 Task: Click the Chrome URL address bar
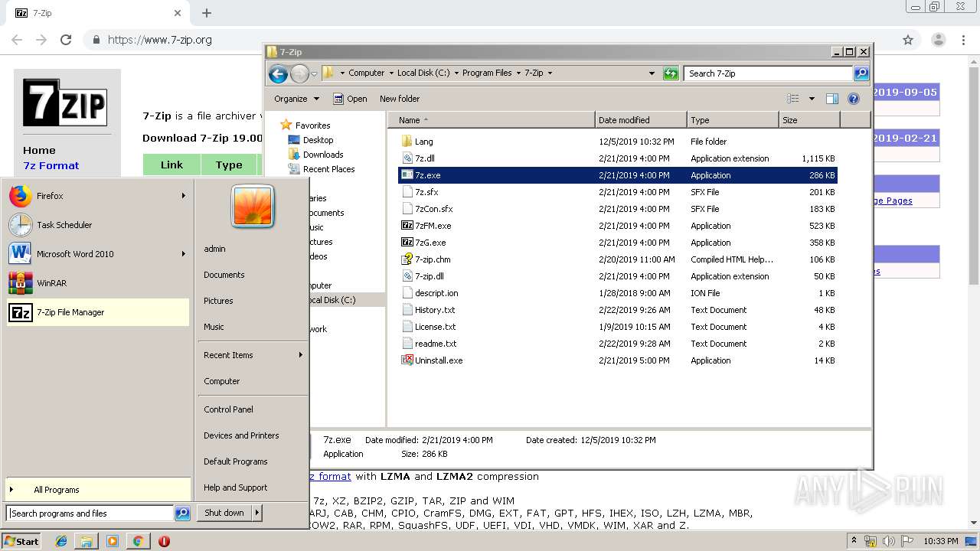490,40
